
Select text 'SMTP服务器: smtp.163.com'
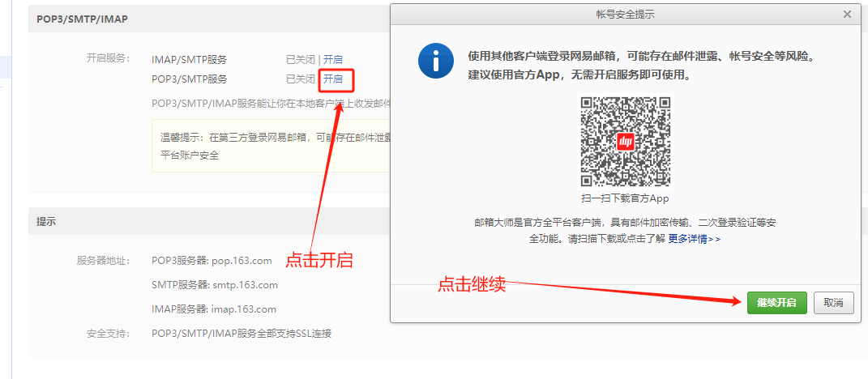click(214, 285)
